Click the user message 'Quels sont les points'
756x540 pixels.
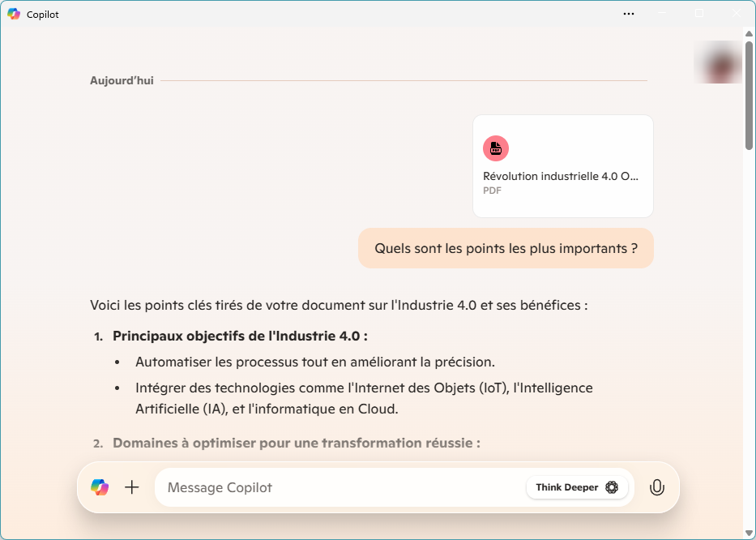[x=506, y=249]
